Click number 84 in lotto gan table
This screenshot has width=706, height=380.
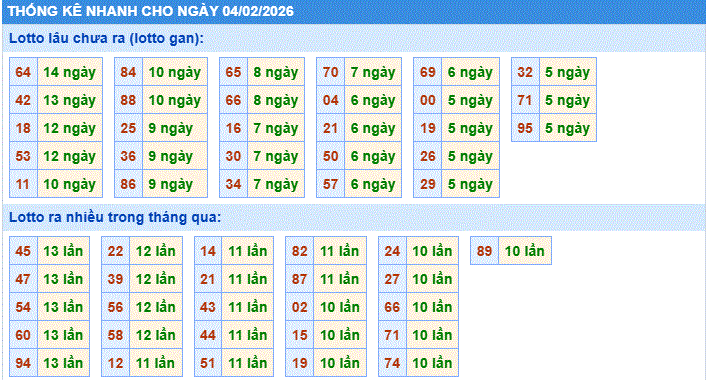pos(128,72)
